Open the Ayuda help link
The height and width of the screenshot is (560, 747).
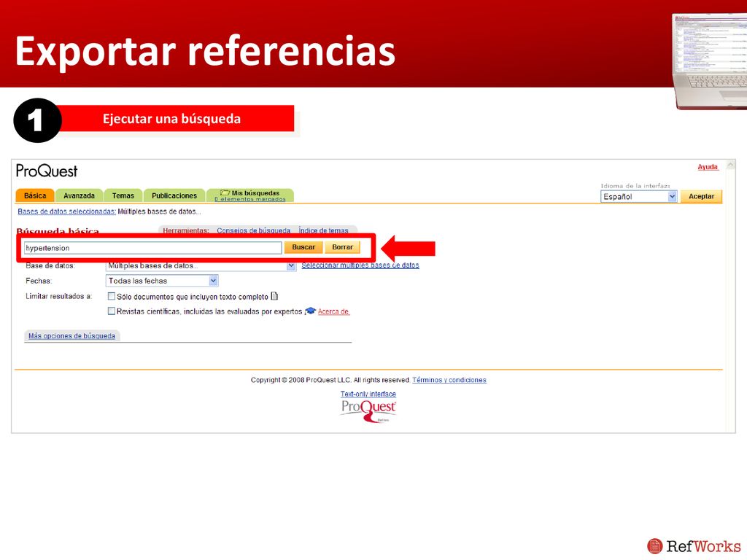pyautogui.click(x=708, y=167)
